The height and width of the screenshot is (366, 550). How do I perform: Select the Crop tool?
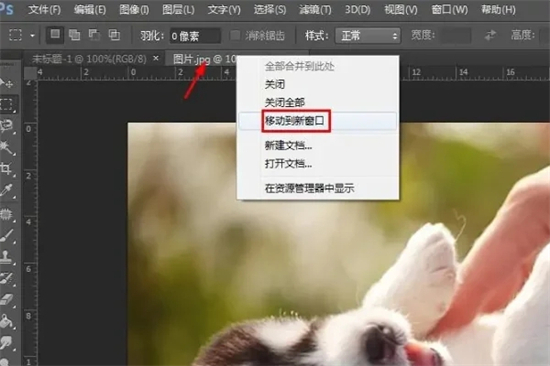(x=6, y=169)
